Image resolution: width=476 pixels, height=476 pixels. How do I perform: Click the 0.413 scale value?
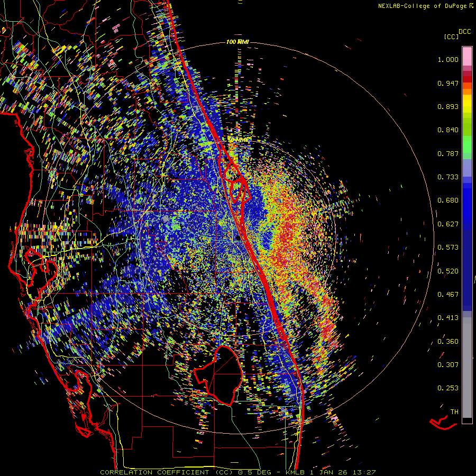pyautogui.click(x=448, y=318)
